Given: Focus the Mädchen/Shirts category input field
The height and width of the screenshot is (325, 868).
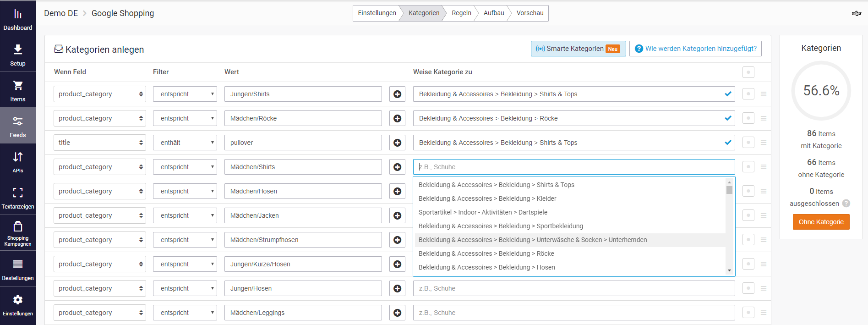Looking at the screenshot, I should click(574, 167).
